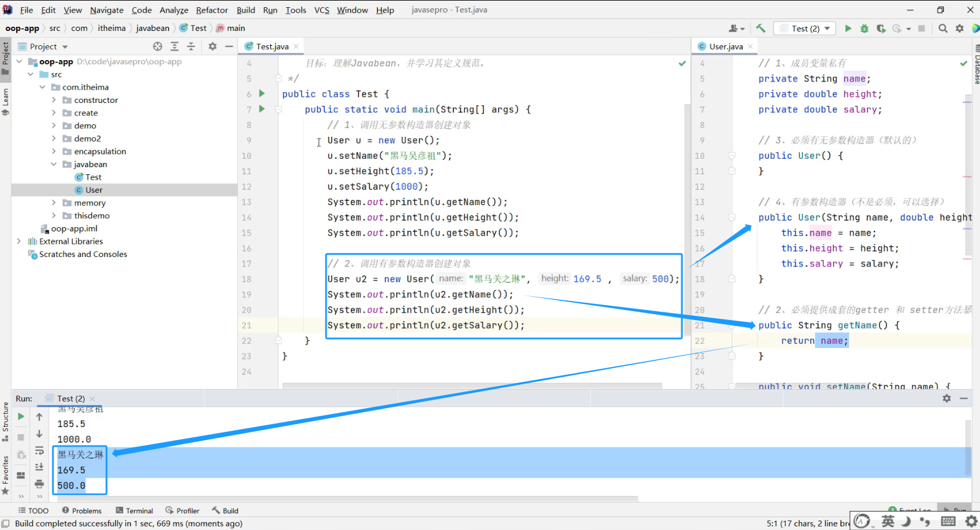This screenshot has height=530, width=980.
Task: Open the TODO tool window
Action: pyautogui.click(x=33, y=510)
